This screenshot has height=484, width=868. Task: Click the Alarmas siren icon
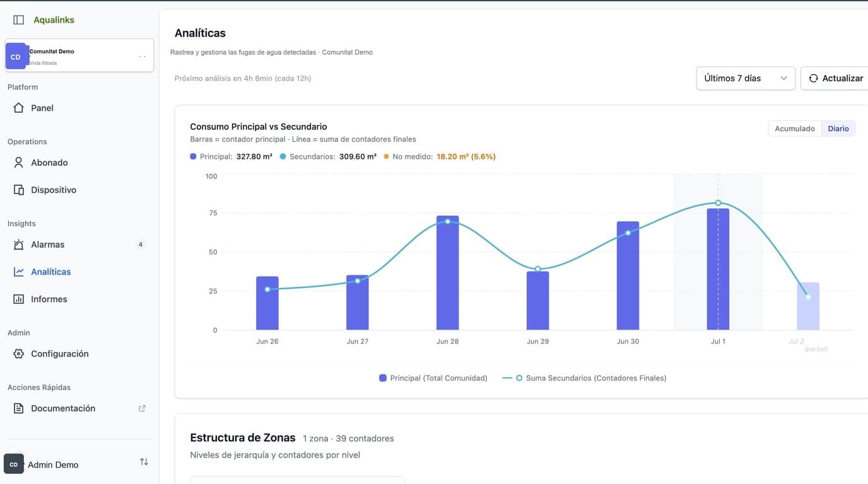18,245
